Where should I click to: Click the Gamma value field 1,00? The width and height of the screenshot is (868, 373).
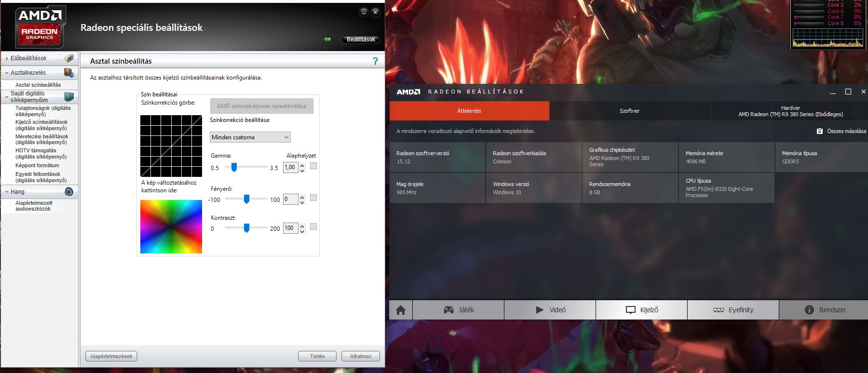pos(290,167)
